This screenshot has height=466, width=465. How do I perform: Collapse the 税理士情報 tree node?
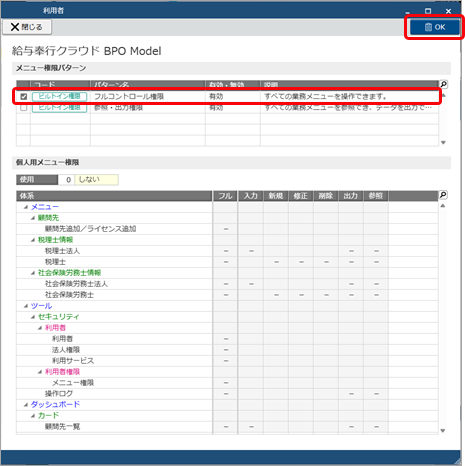(33, 240)
